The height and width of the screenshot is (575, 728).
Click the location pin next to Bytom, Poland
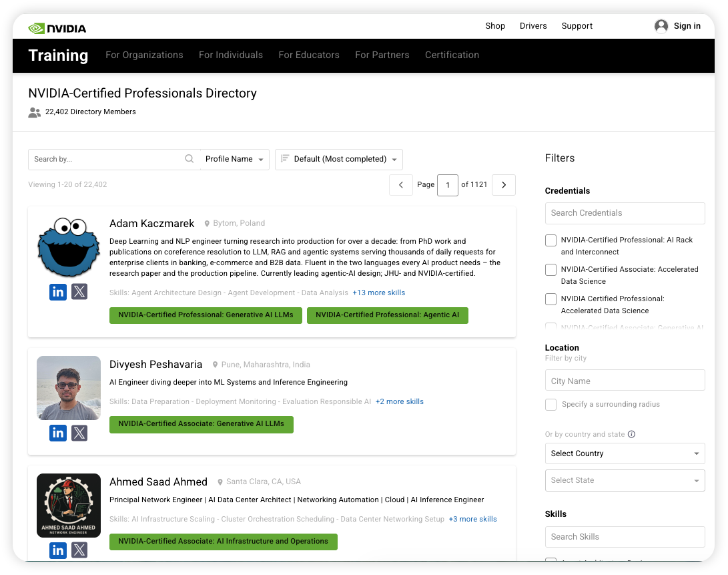207,224
